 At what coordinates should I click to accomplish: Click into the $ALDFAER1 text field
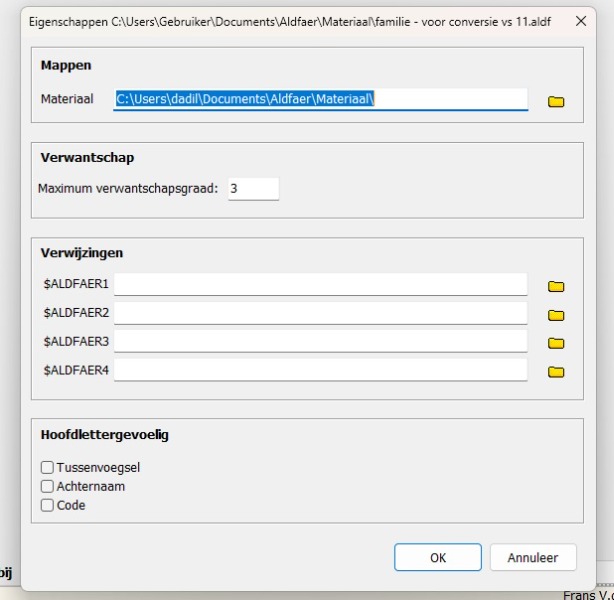[x=320, y=285]
